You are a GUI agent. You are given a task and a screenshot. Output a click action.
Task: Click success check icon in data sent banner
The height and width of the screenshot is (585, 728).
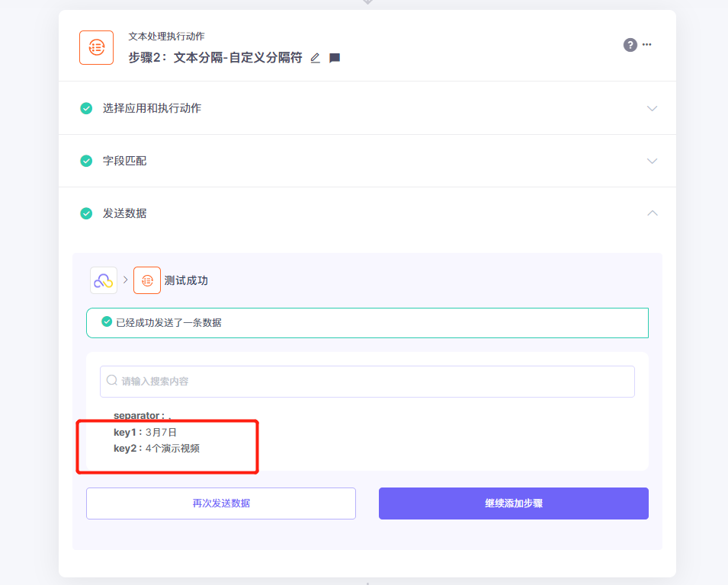coord(107,321)
